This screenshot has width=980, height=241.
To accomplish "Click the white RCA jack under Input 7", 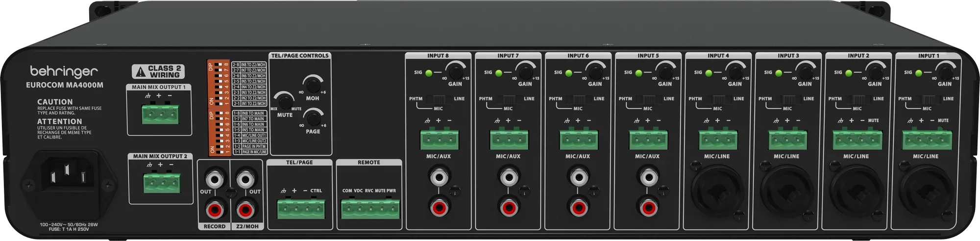I will coord(508,176).
